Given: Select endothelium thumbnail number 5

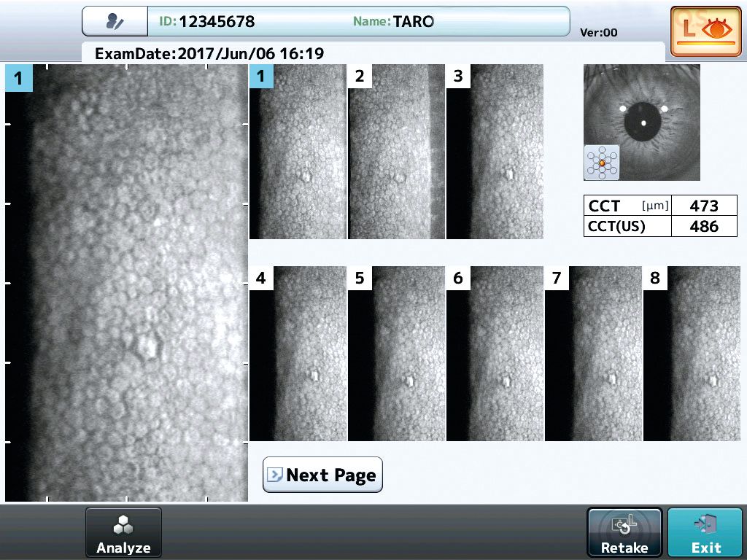Looking at the screenshot, I should click(396, 354).
